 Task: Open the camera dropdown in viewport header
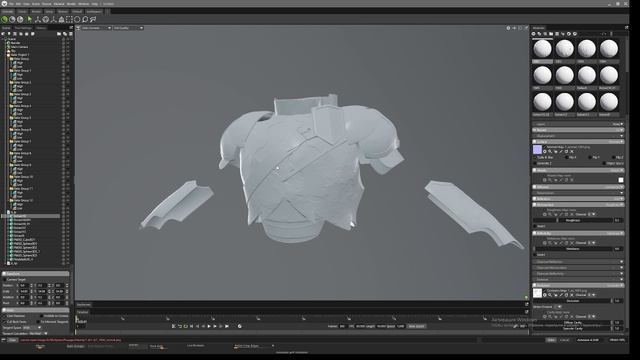point(96,28)
